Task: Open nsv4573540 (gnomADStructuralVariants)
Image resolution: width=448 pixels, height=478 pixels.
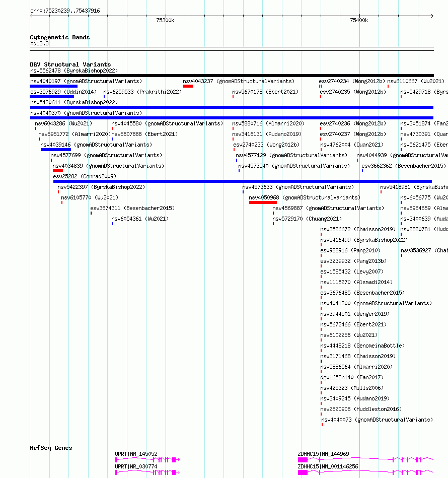Action: point(294,166)
